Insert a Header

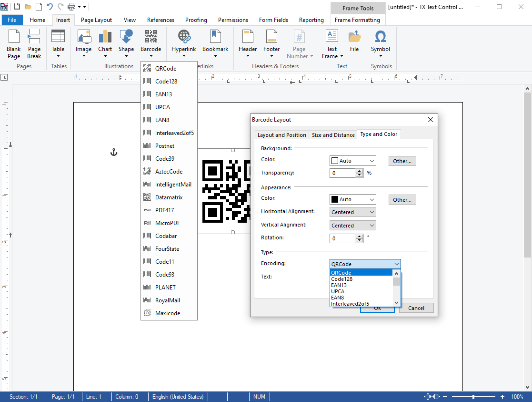(x=247, y=43)
